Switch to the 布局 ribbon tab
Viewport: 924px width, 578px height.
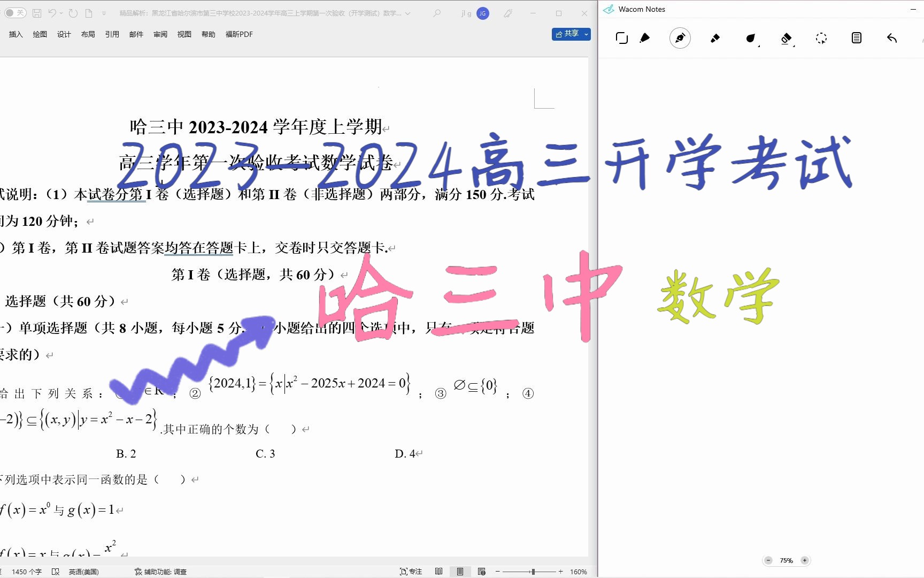click(x=88, y=34)
